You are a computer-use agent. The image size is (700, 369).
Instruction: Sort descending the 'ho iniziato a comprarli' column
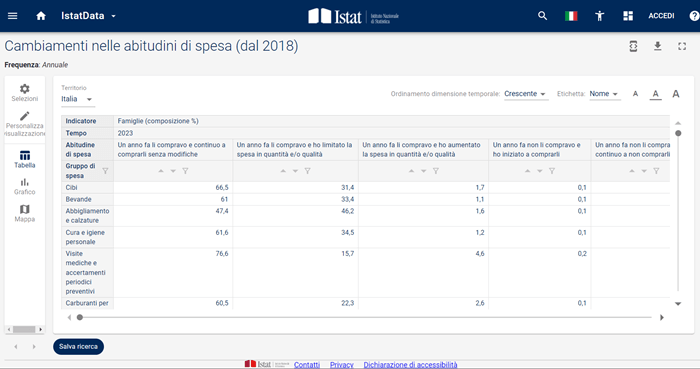(540, 171)
